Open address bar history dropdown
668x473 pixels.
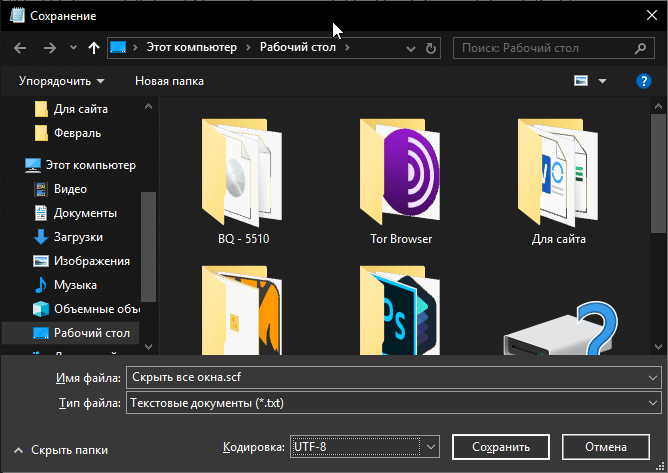[x=411, y=48]
